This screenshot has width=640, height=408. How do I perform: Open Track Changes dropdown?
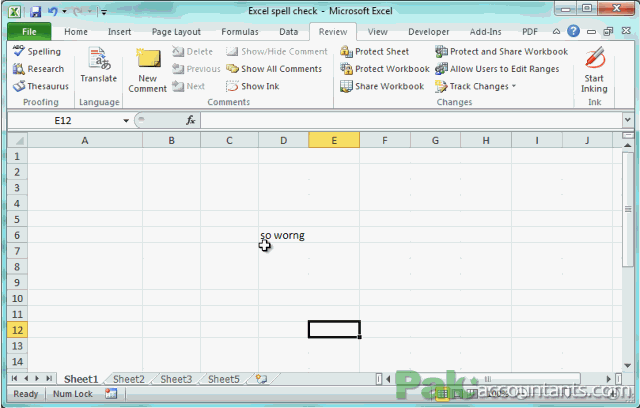point(476,86)
